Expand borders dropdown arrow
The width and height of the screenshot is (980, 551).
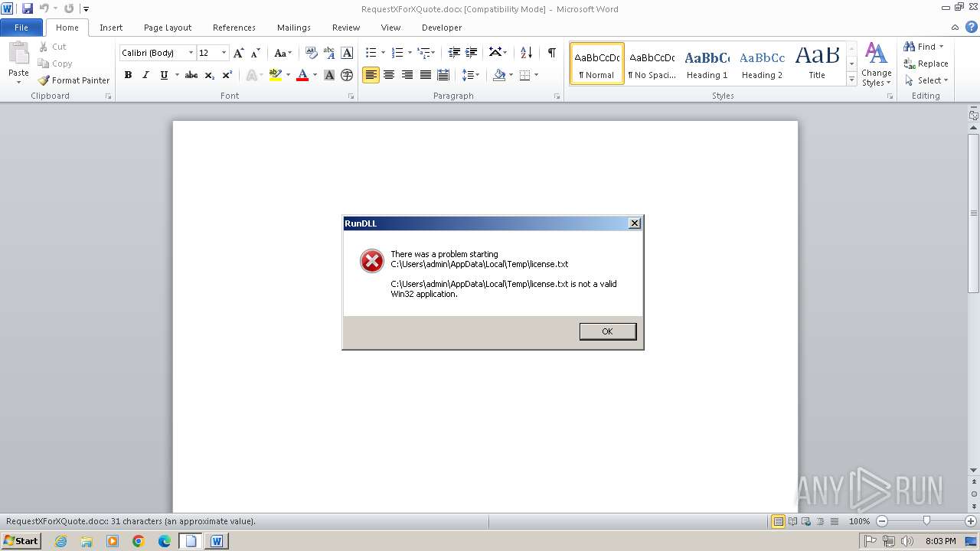[x=536, y=75]
